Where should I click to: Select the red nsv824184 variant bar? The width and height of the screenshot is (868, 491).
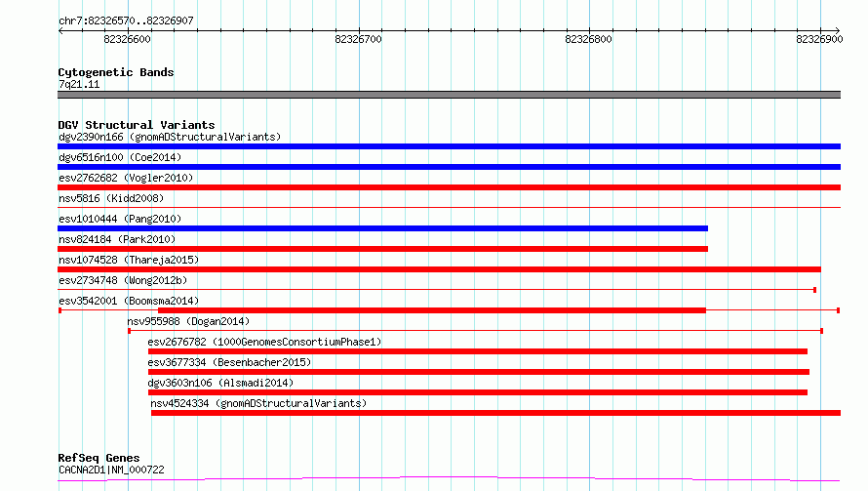[x=382, y=249]
